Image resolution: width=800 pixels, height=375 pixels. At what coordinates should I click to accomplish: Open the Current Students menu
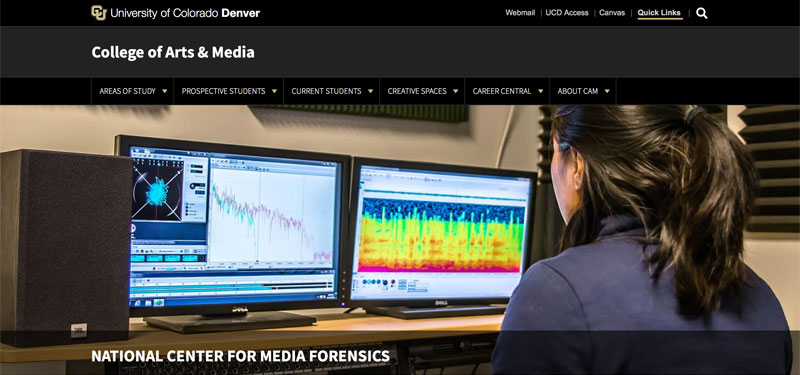[x=327, y=91]
